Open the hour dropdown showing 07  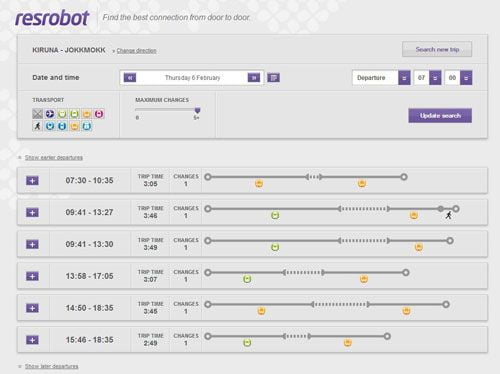(x=427, y=78)
